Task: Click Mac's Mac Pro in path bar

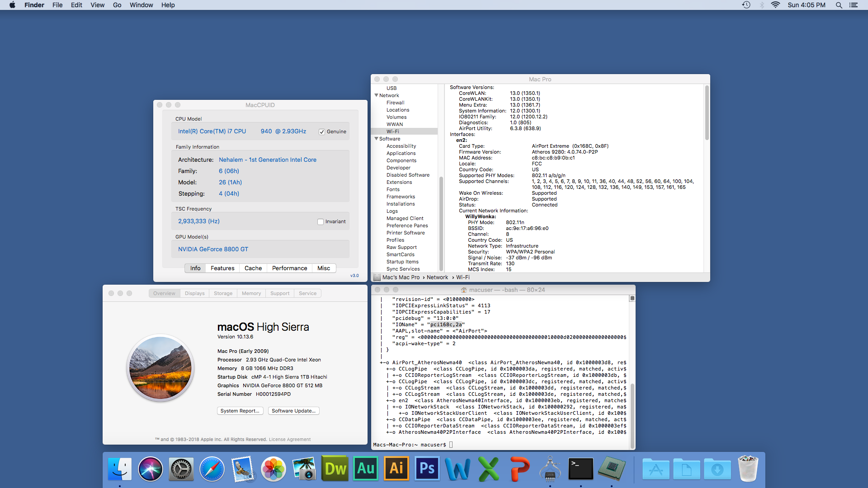Action: [401, 277]
